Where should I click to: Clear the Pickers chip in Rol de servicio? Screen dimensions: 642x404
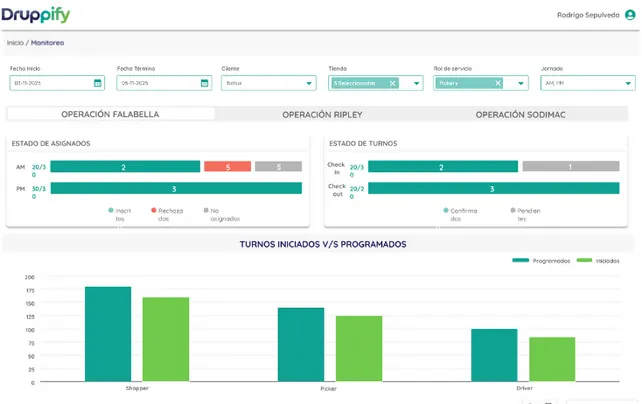click(498, 83)
